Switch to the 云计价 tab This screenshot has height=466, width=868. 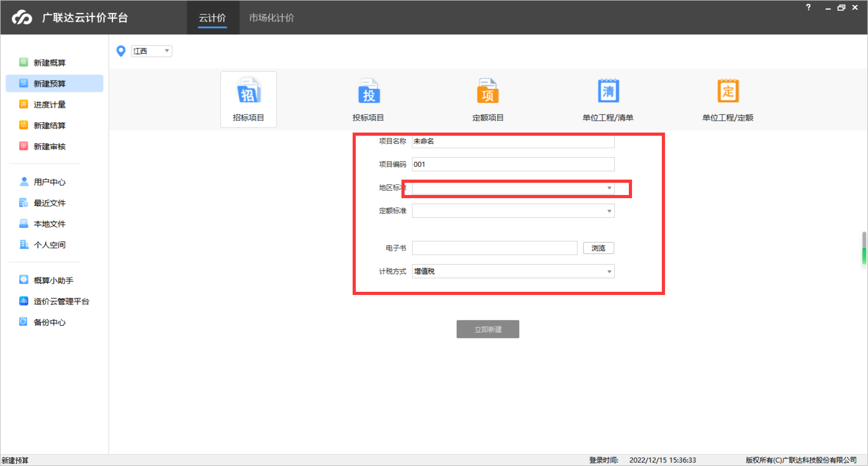(x=212, y=18)
